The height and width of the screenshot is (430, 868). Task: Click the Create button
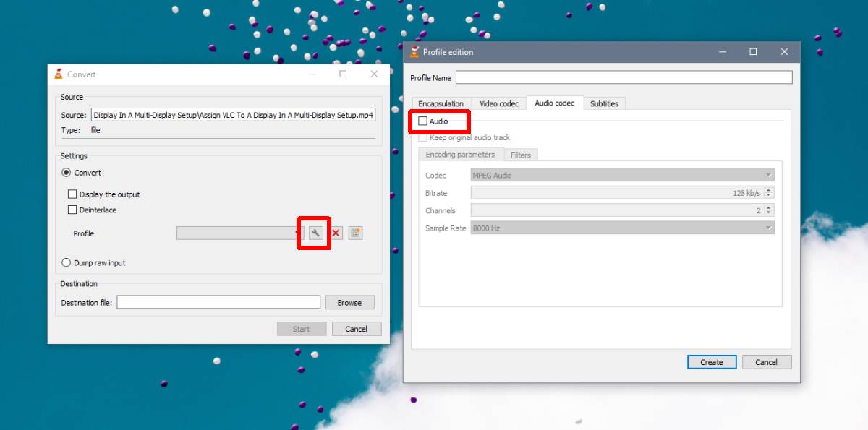pyautogui.click(x=712, y=362)
